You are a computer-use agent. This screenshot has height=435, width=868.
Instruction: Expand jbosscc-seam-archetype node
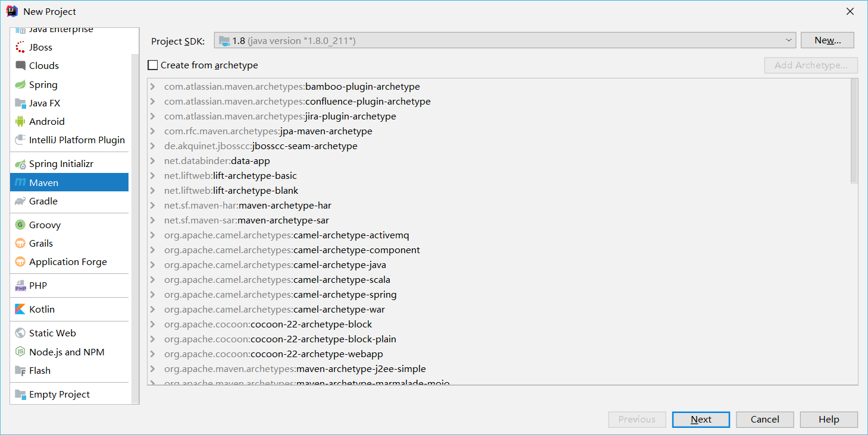(153, 146)
